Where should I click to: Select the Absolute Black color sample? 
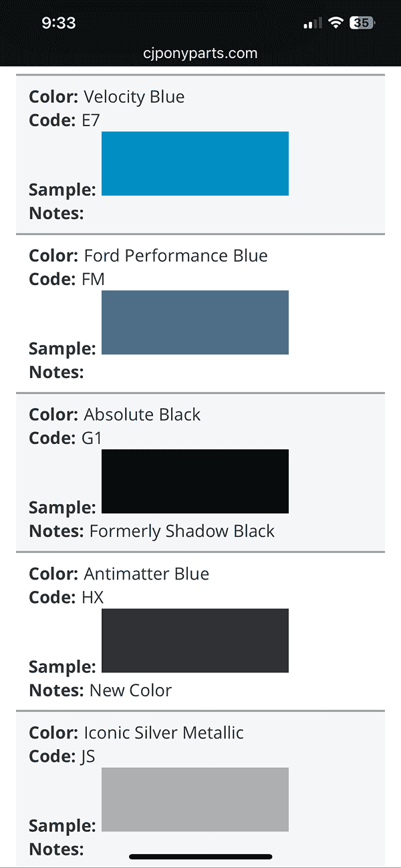[x=195, y=481]
